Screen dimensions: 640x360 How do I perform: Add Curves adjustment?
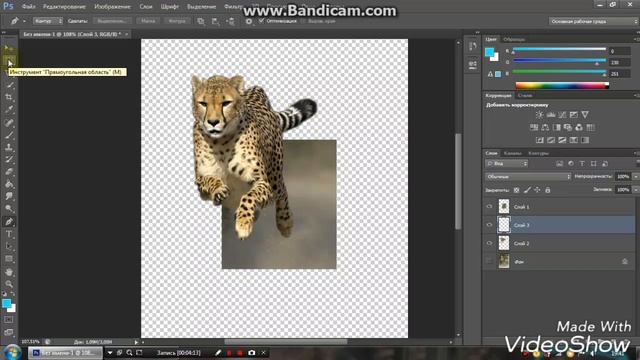(562, 115)
